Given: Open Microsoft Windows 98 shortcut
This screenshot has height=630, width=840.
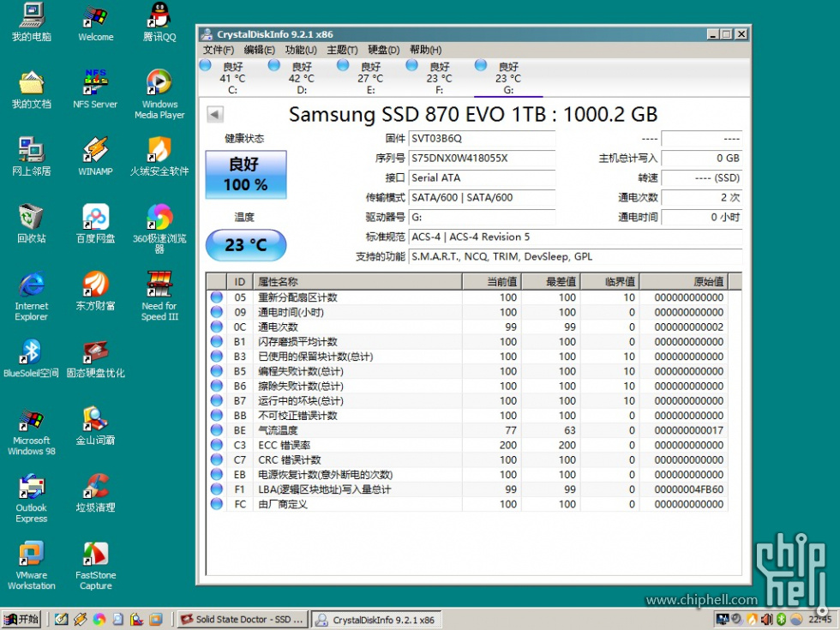Looking at the screenshot, I should [32, 432].
